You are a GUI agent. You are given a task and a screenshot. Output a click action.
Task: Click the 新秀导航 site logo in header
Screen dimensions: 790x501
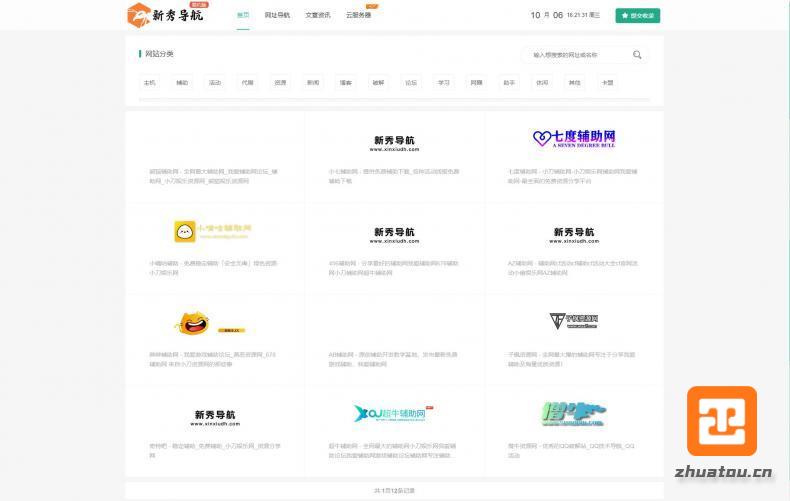click(x=165, y=15)
